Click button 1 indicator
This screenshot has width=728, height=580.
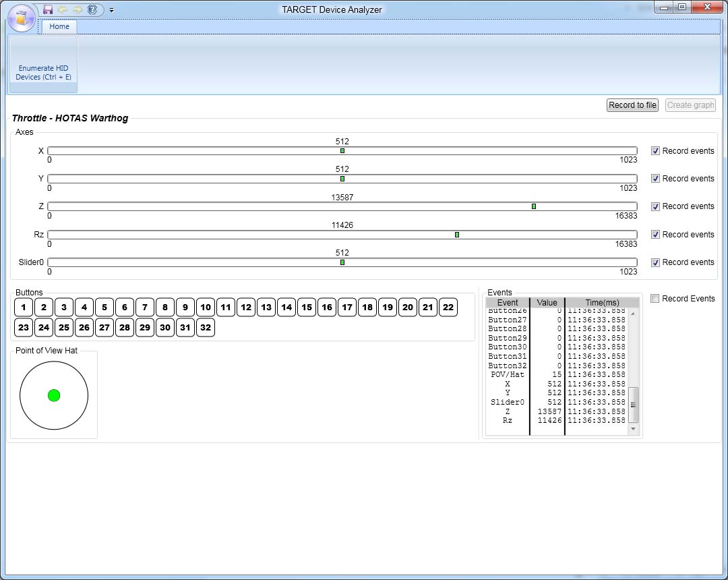point(24,307)
